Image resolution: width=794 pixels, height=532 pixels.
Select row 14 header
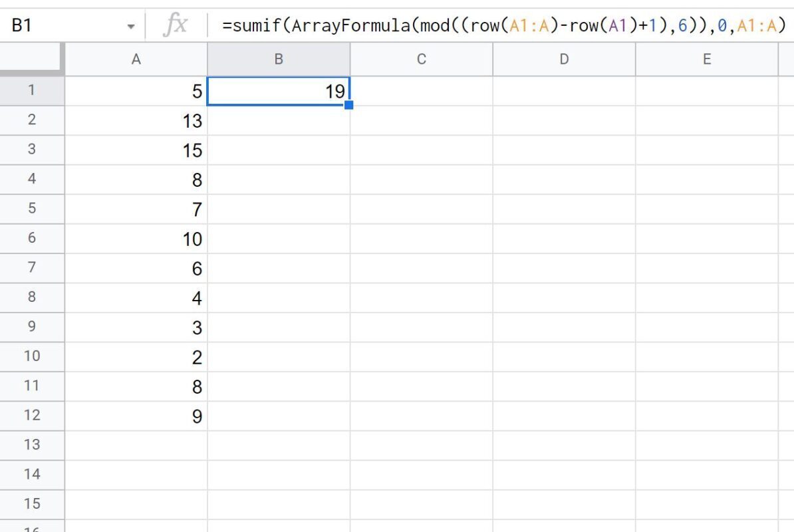[32, 475]
